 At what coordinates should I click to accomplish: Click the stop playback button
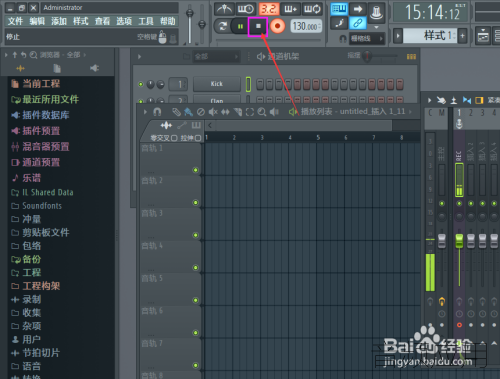[x=258, y=26]
